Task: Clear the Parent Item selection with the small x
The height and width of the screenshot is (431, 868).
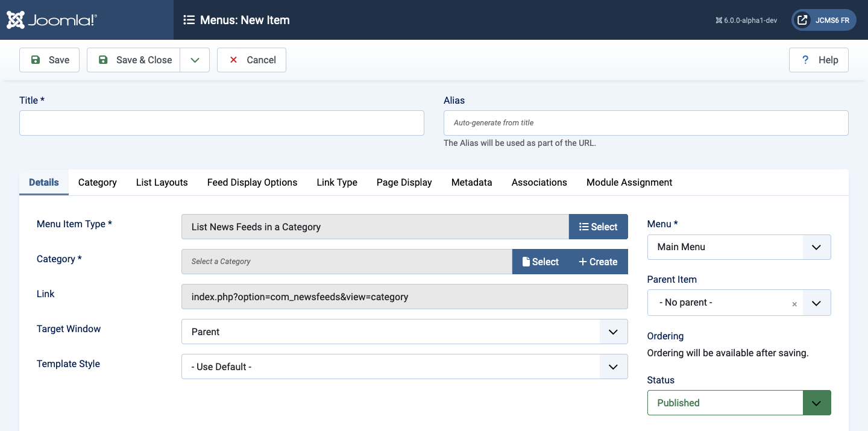Action: (x=794, y=304)
